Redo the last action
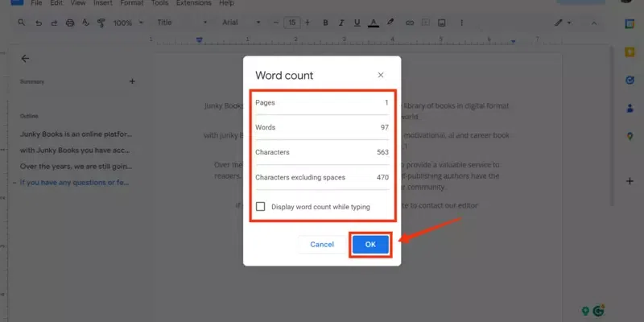This screenshot has height=322, width=644. click(54, 23)
